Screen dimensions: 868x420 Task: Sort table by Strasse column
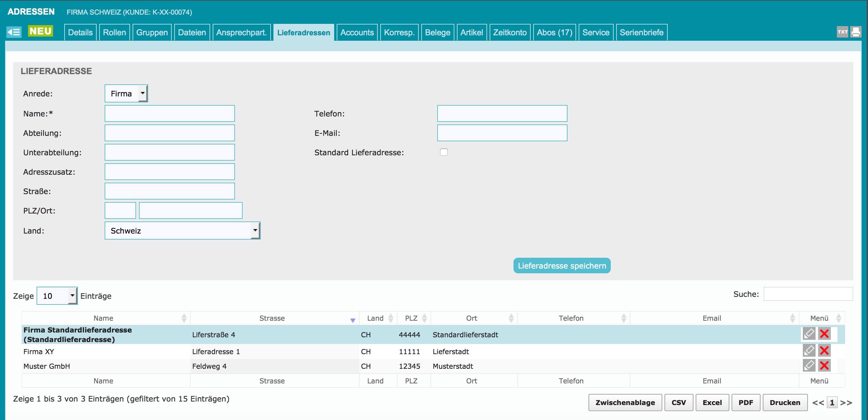pyautogui.click(x=272, y=318)
